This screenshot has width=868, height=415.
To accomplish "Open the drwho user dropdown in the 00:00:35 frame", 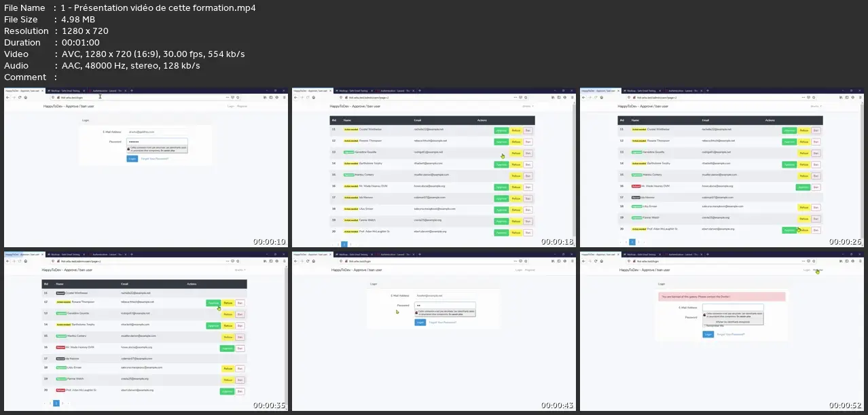I will click(240, 270).
